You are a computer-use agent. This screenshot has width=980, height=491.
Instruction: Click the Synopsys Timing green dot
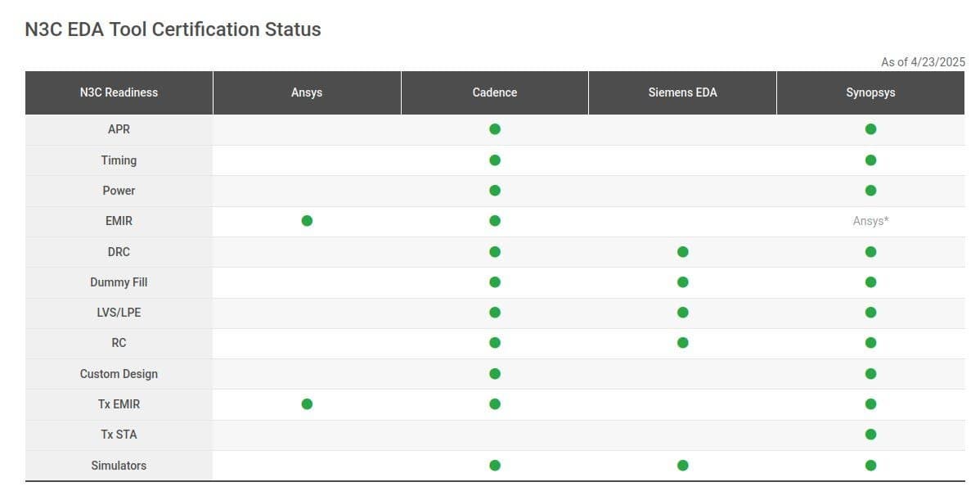tap(870, 160)
